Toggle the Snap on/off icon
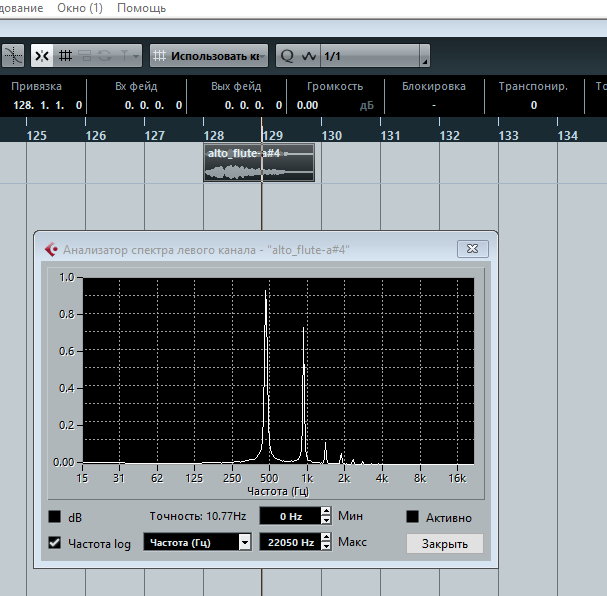607x596 pixels. 42,56
